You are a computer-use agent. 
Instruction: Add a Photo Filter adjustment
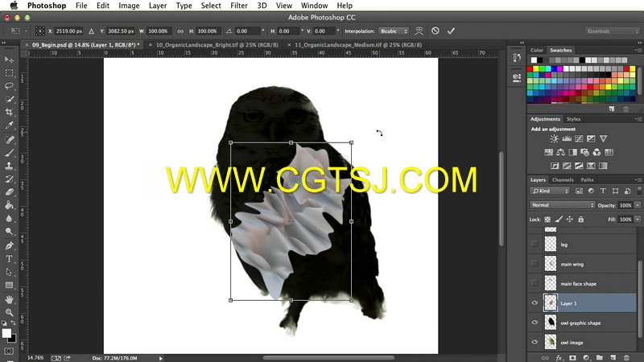click(585, 152)
